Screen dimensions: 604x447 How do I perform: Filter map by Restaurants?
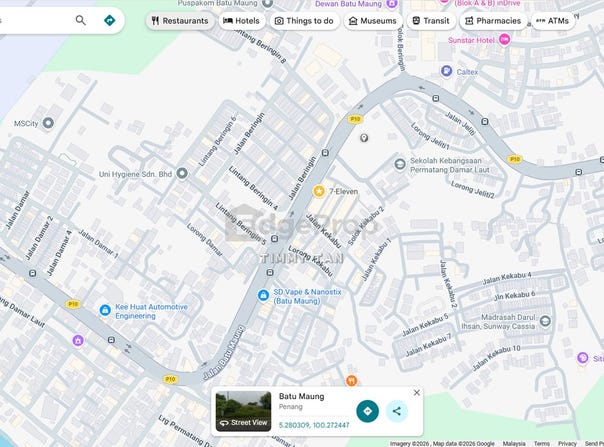tap(180, 21)
